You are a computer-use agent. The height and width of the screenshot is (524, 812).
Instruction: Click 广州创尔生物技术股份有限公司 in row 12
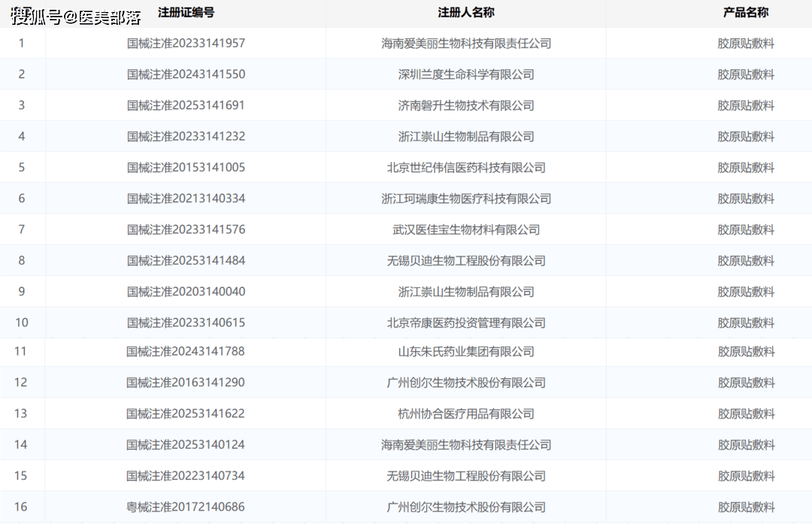tap(466, 383)
